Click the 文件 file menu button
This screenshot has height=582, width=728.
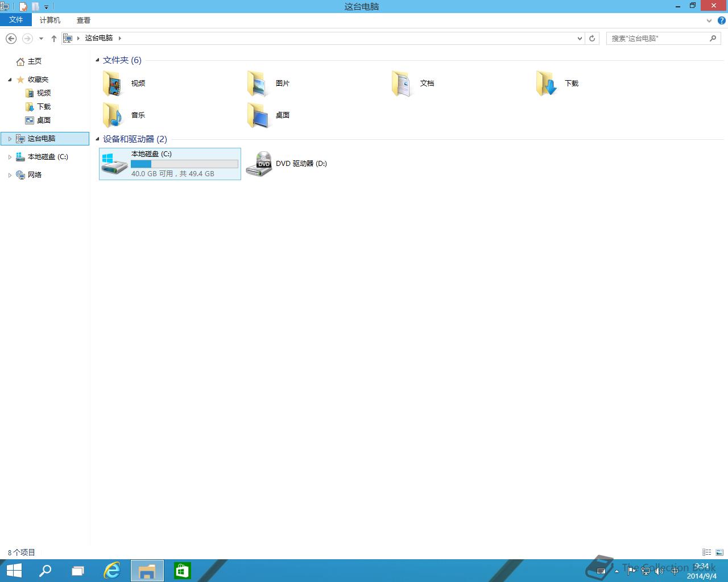click(x=16, y=20)
